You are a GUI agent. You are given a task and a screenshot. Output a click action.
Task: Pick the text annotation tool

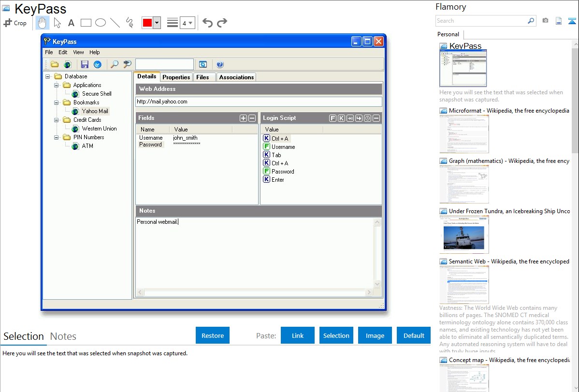click(x=71, y=23)
